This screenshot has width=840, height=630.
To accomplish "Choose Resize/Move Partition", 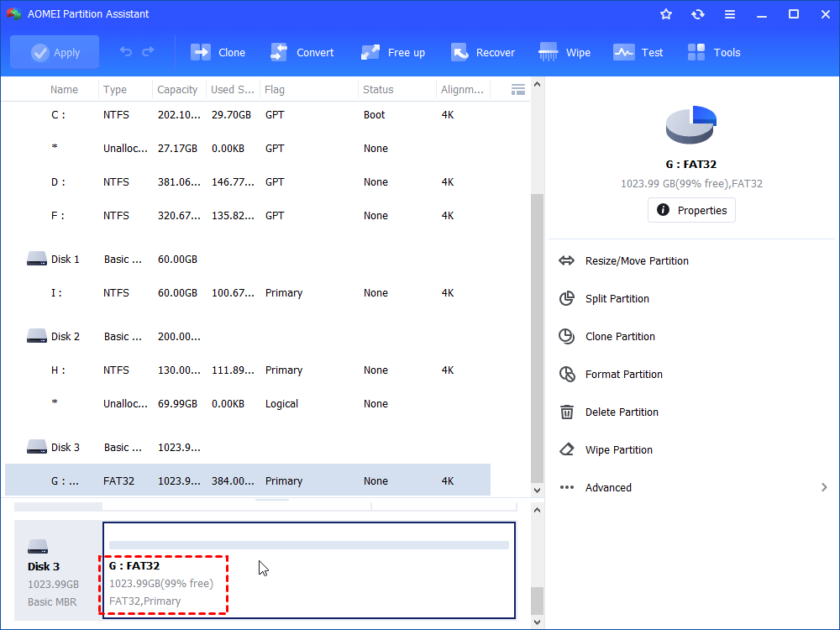I will tap(636, 261).
